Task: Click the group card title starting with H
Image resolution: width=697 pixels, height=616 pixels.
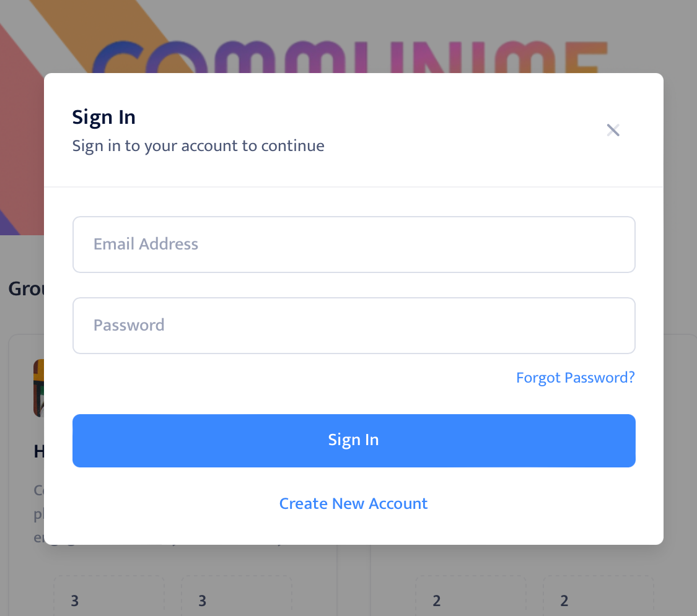Action: click(x=38, y=452)
